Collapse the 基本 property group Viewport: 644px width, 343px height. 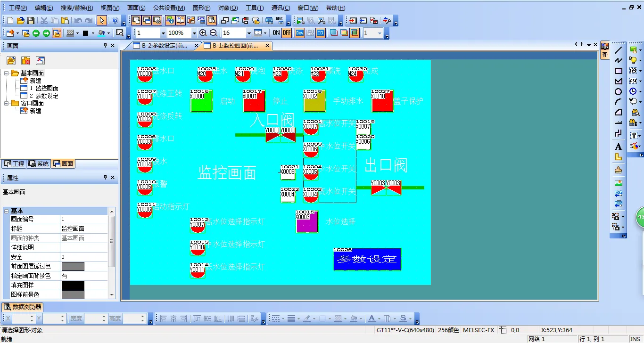[x=7, y=211]
